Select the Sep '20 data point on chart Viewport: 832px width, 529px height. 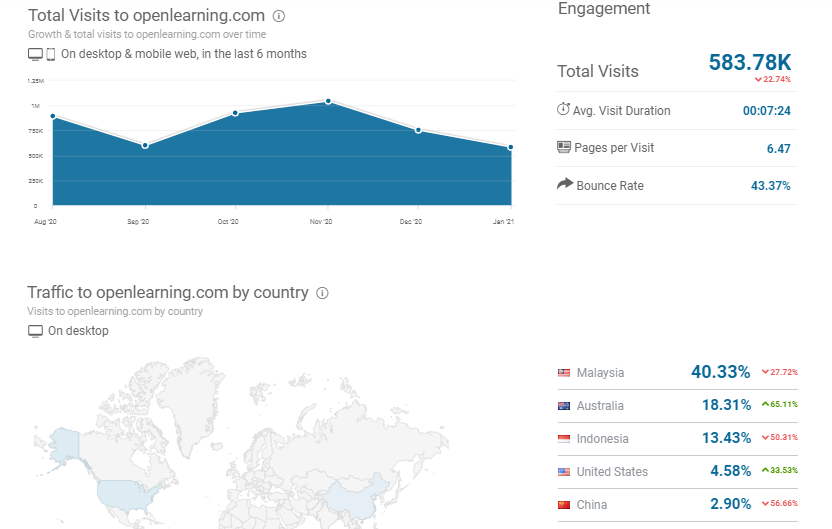[145, 145]
